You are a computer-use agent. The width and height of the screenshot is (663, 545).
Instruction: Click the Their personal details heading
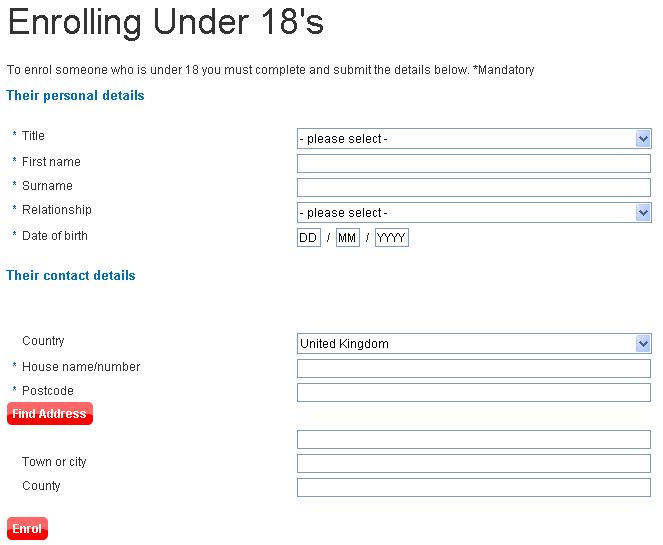click(75, 96)
